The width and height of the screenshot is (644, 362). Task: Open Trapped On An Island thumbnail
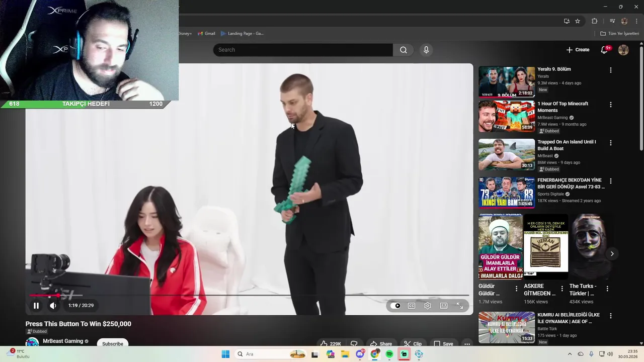click(x=507, y=154)
